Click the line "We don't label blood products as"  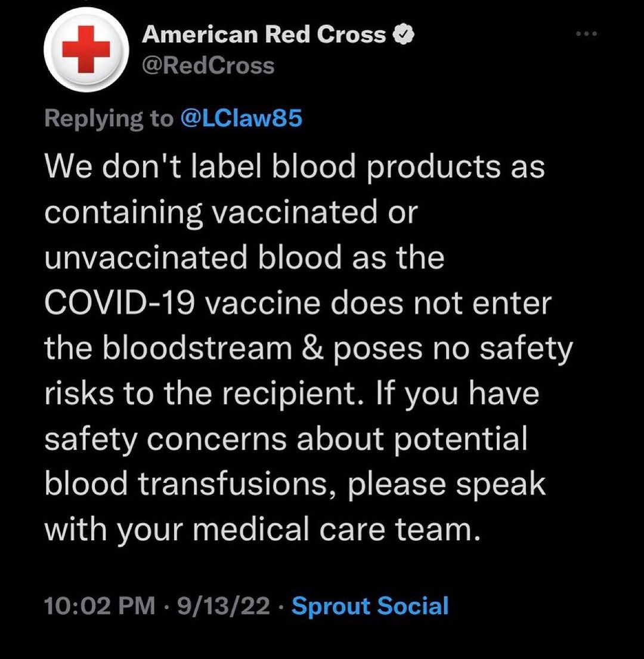point(295,168)
